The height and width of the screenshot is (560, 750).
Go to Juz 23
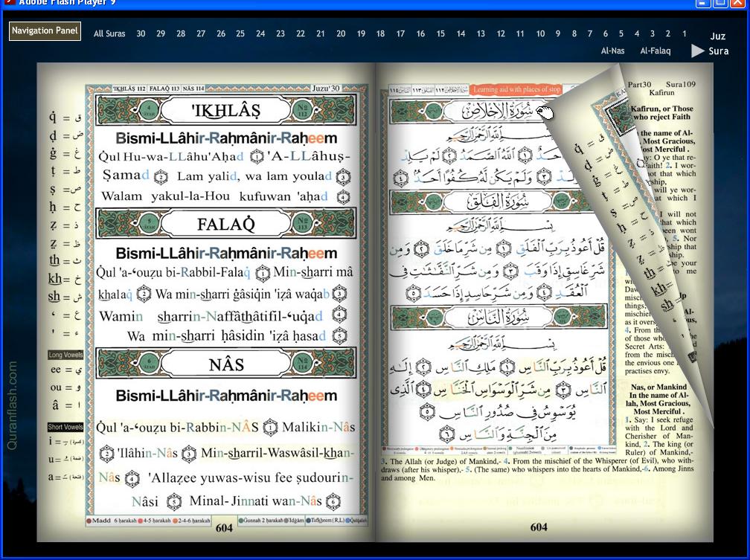click(x=281, y=34)
